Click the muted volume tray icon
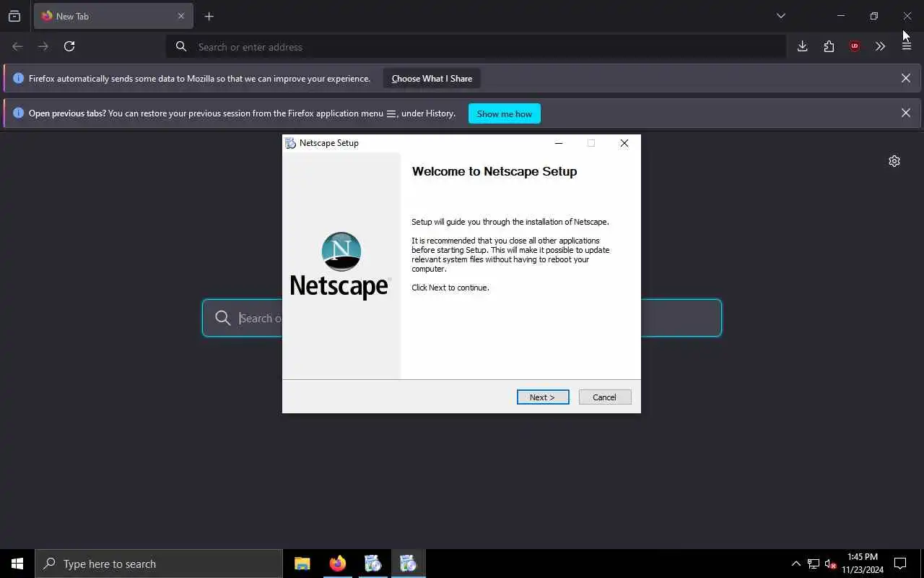This screenshot has width=924, height=578. click(830, 564)
